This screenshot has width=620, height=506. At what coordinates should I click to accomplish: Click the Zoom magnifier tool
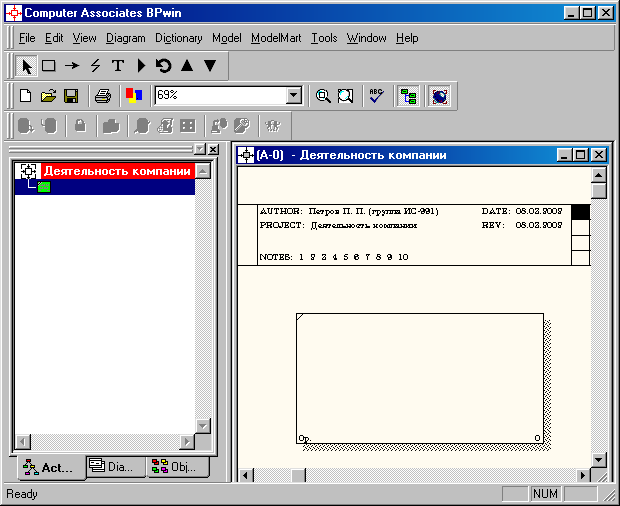pos(323,96)
